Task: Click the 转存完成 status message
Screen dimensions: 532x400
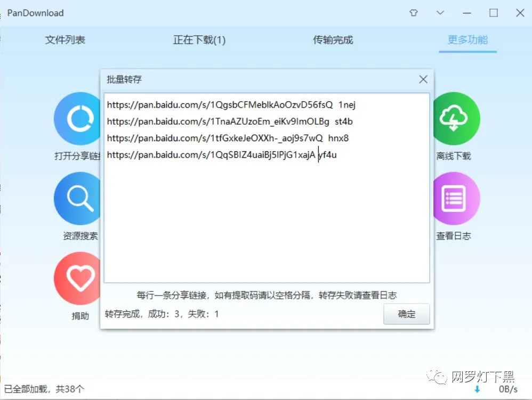Action: [x=162, y=314]
